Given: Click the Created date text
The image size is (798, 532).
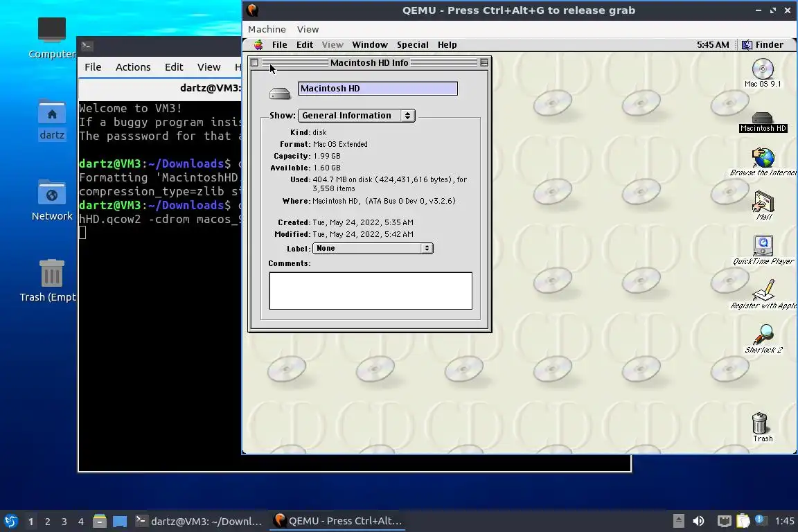Looking at the screenshot, I should tap(363, 222).
